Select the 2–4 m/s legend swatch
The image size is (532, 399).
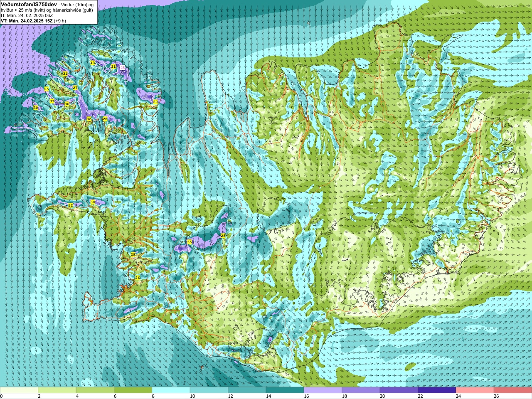[57, 390]
